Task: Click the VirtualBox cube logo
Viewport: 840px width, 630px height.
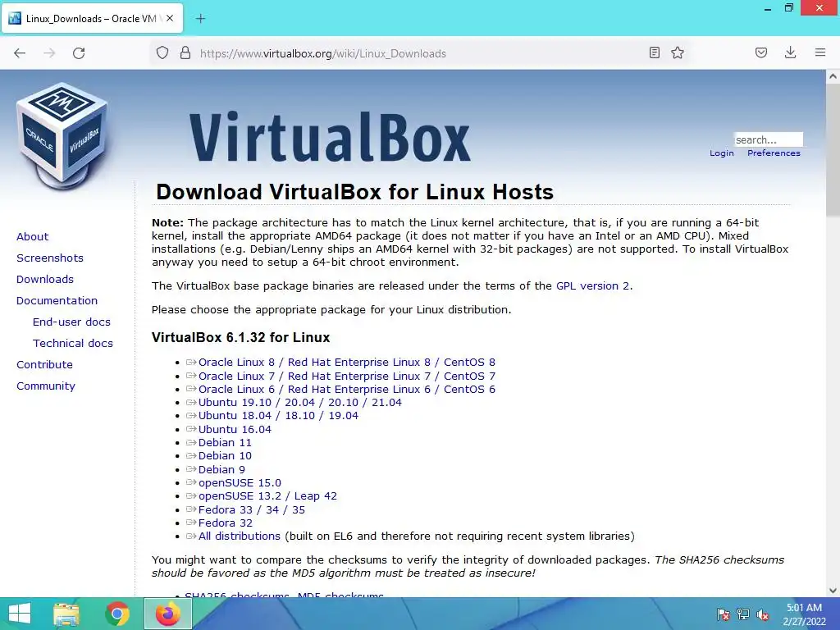Action: [x=62, y=137]
